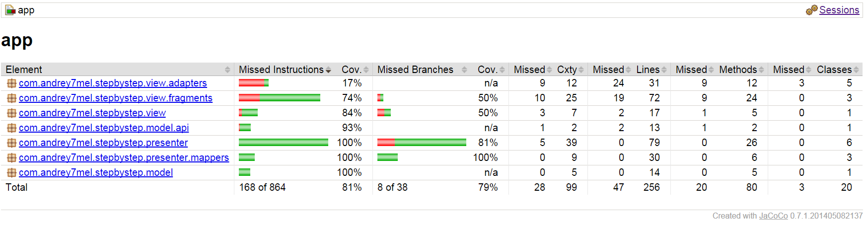Click package icon beside stepbystep.presenter row
This screenshot has height=228, width=868.
(x=11, y=143)
